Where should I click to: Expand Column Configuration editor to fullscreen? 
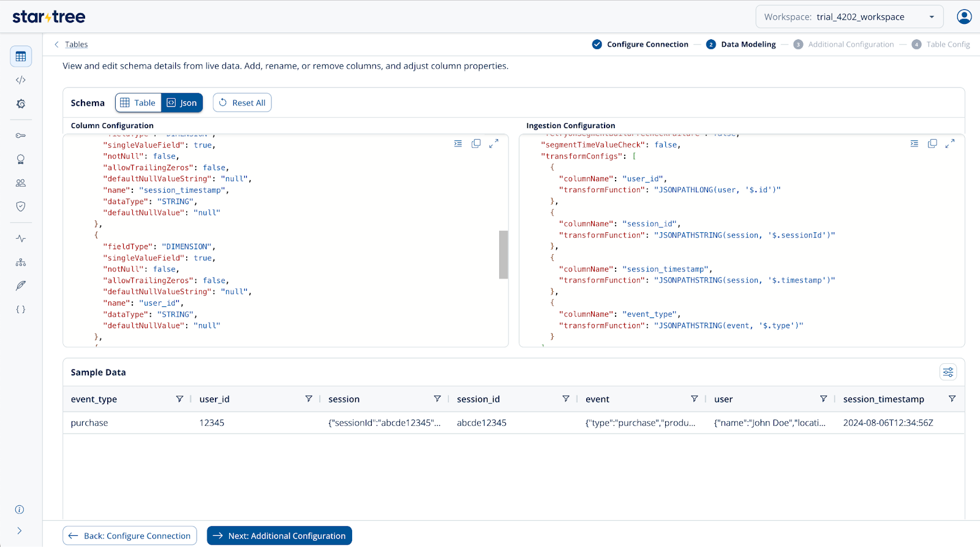tap(494, 143)
